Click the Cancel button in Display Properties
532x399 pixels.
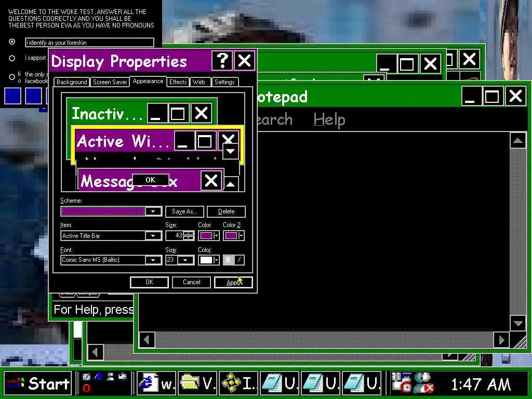[192, 282]
